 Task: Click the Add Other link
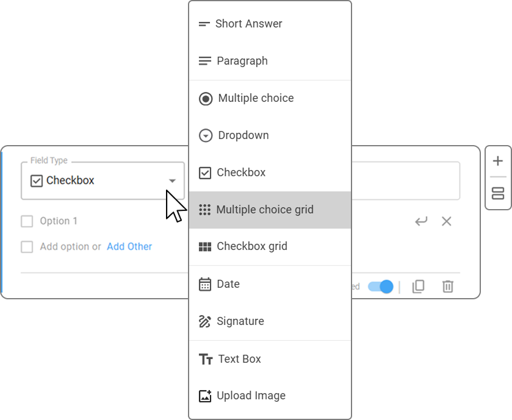[129, 246]
